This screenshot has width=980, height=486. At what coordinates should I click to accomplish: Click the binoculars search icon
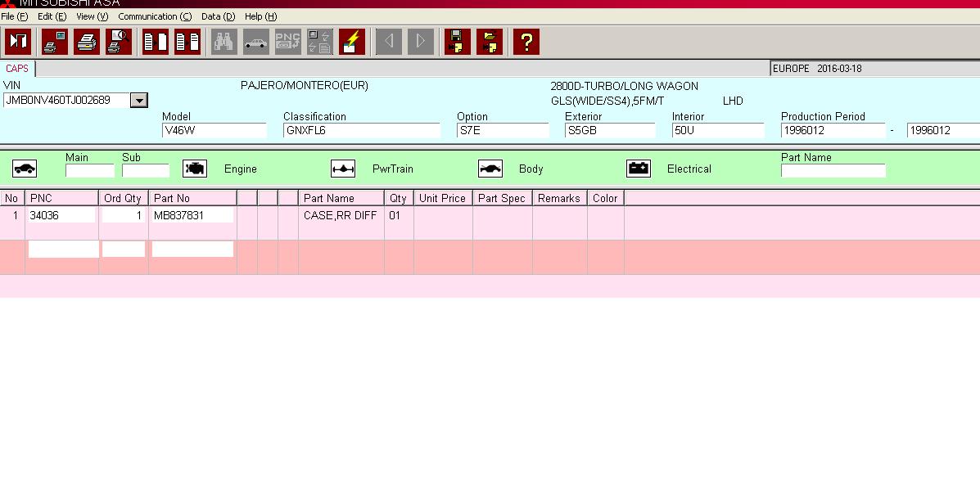click(224, 42)
